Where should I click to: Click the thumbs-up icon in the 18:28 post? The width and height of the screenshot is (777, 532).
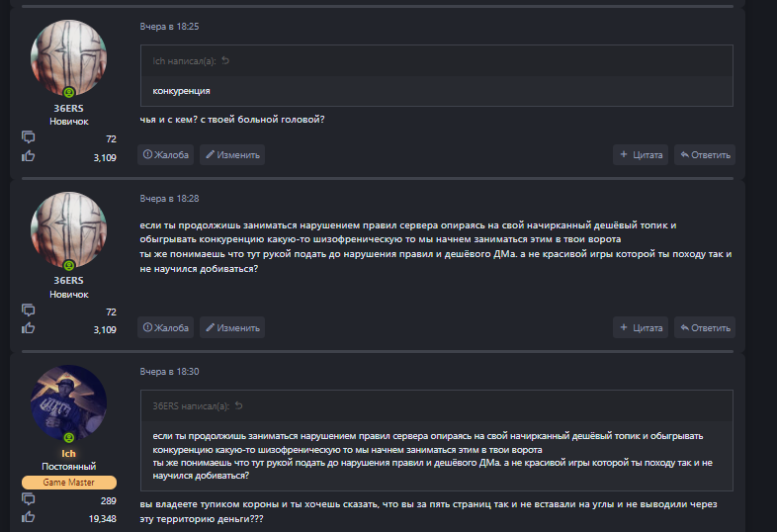point(28,328)
